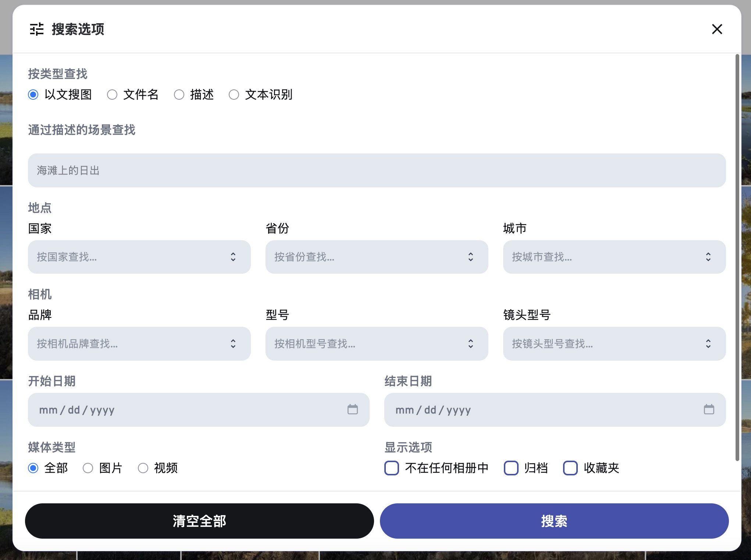Toggle the 归档 checkbox

coord(511,468)
